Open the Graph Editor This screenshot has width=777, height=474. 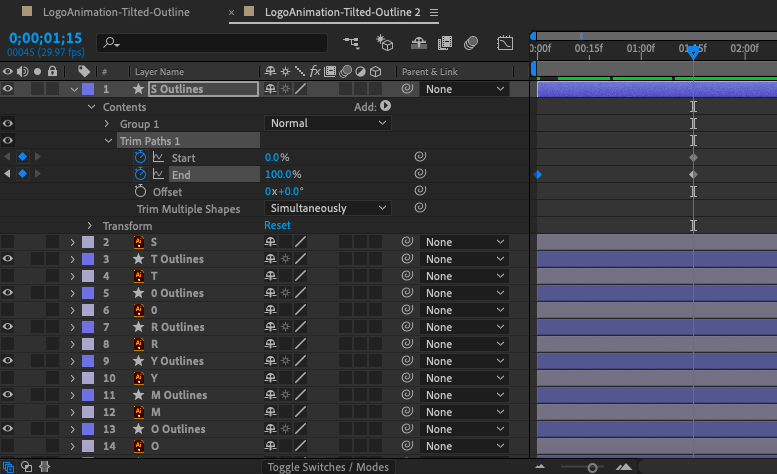click(x=506, y=43)
